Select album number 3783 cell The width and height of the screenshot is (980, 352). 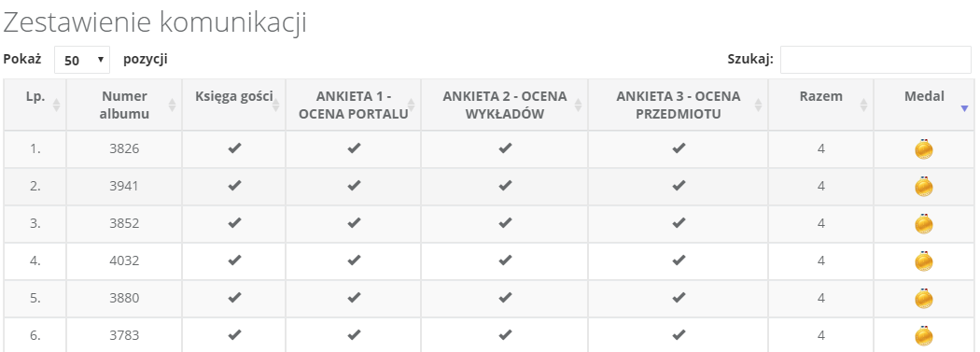(x=124, y=335)
